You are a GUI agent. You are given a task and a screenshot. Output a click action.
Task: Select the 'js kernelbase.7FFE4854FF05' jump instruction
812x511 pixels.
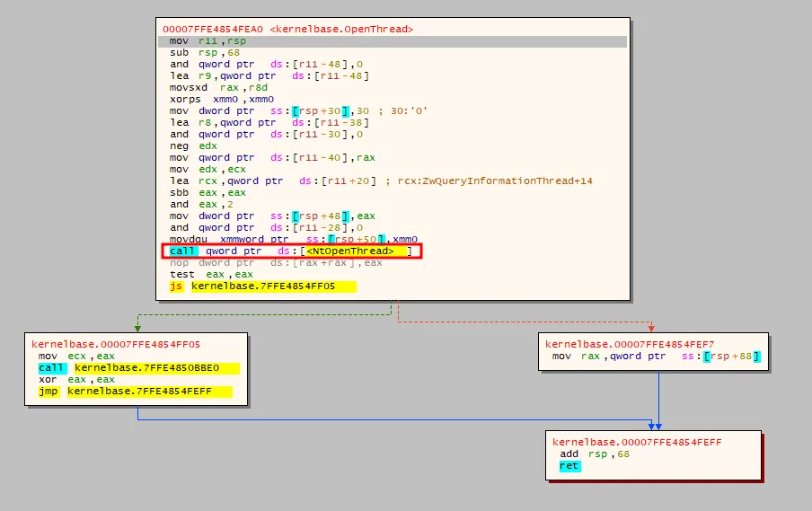tap(262, 286)
